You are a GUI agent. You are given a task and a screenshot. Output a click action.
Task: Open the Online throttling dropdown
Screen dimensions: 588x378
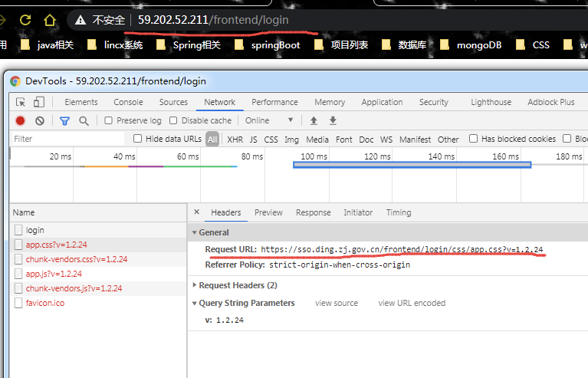pyautogui.click(x=269, y=120)
